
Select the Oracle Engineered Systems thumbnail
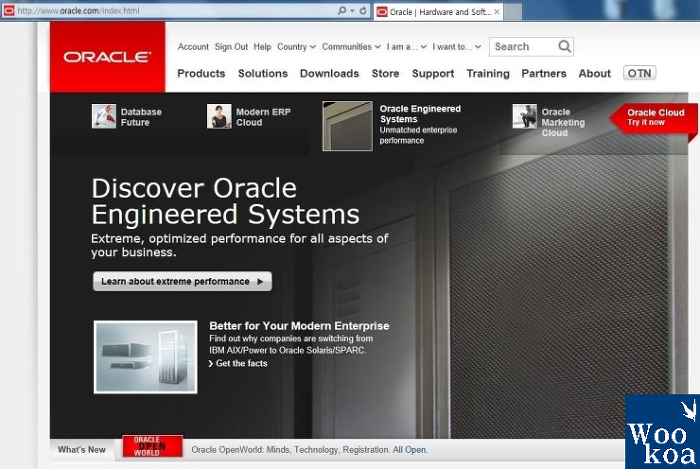coord(347,126)
